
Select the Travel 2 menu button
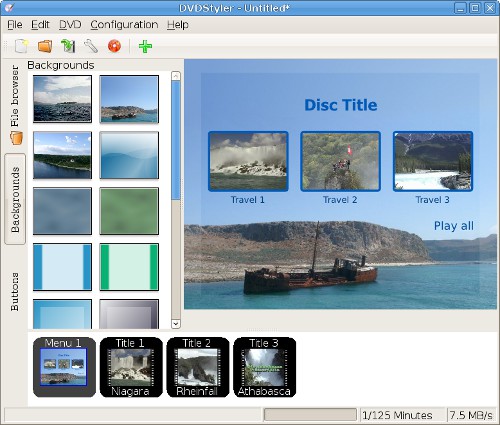pyautogui.click(x=340, y=167)
